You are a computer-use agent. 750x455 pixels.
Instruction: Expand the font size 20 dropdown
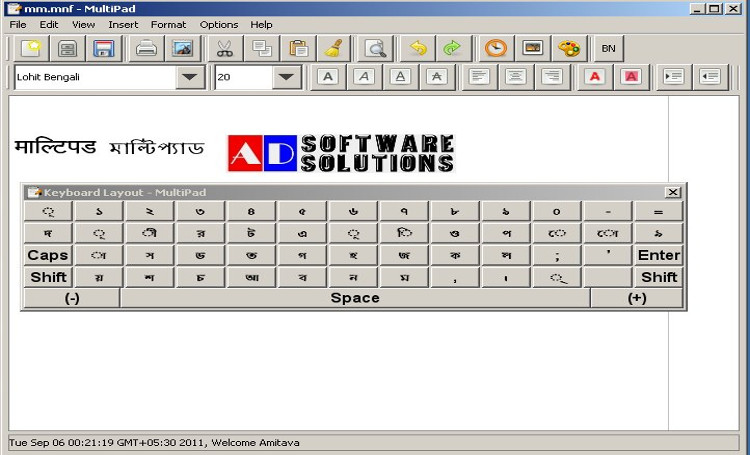pos(286,77)
